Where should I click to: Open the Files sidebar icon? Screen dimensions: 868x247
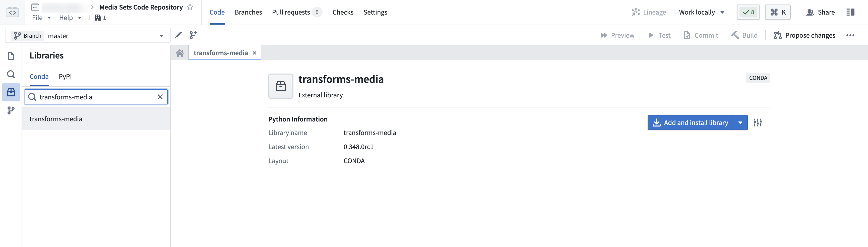[11, 56]
